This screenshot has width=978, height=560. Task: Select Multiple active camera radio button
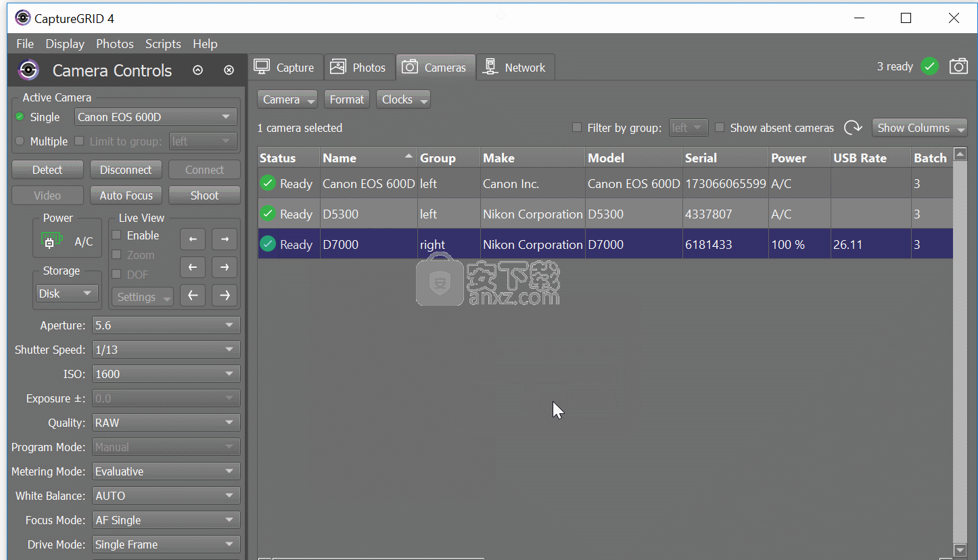tap(20, 141)
